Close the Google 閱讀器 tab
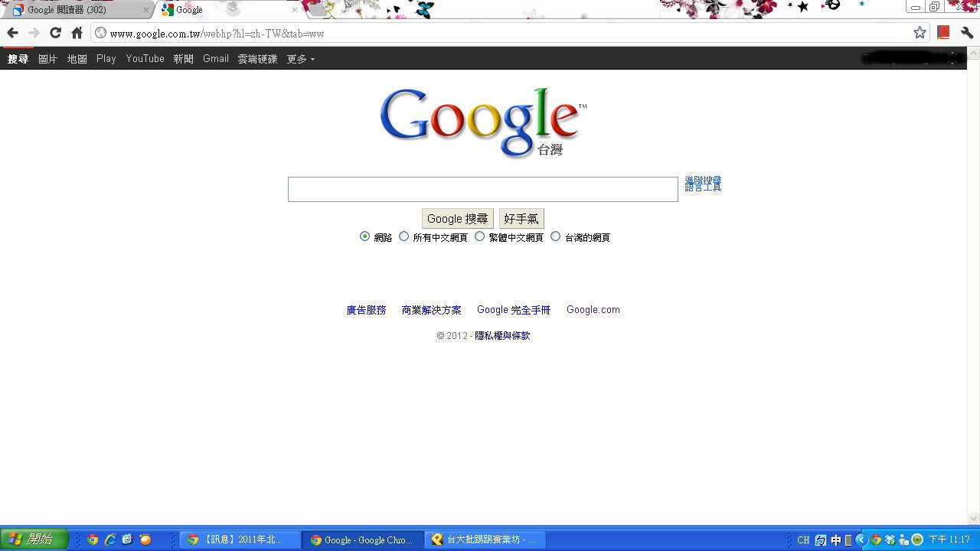 click(146, 10)
